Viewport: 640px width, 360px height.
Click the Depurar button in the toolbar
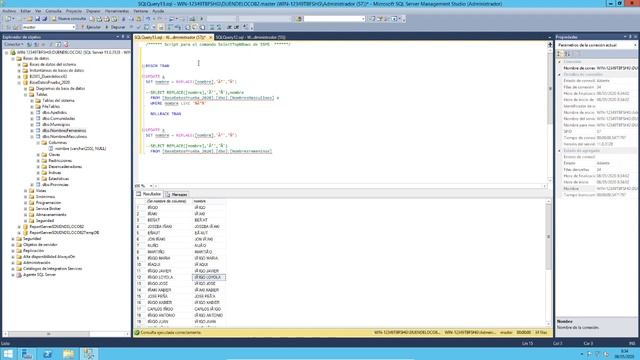pos(116,27)
